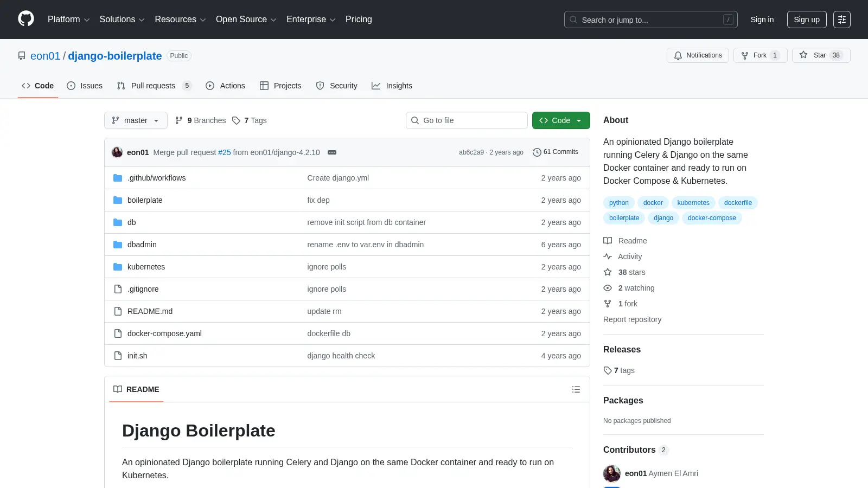Click the commit history clock icon
The width and height of the screenshot is (868, 488).
[x=537, y=152]
